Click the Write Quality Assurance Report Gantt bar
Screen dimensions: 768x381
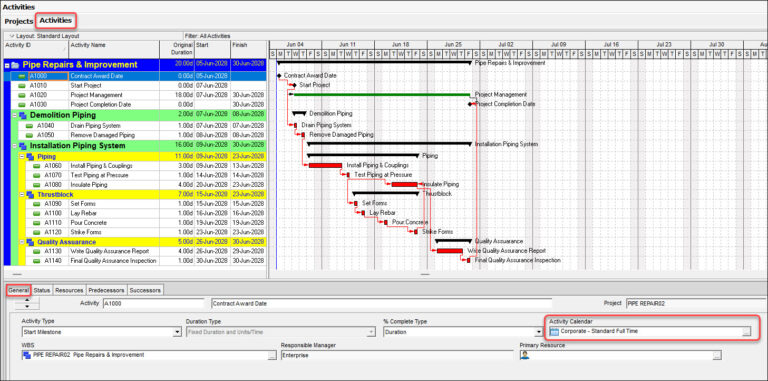tap(450, 251)
